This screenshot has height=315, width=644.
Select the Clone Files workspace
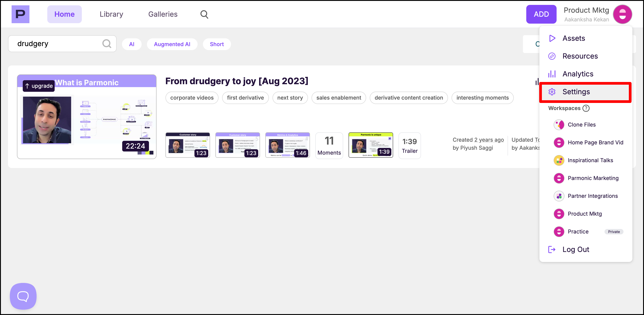[582, 125]
